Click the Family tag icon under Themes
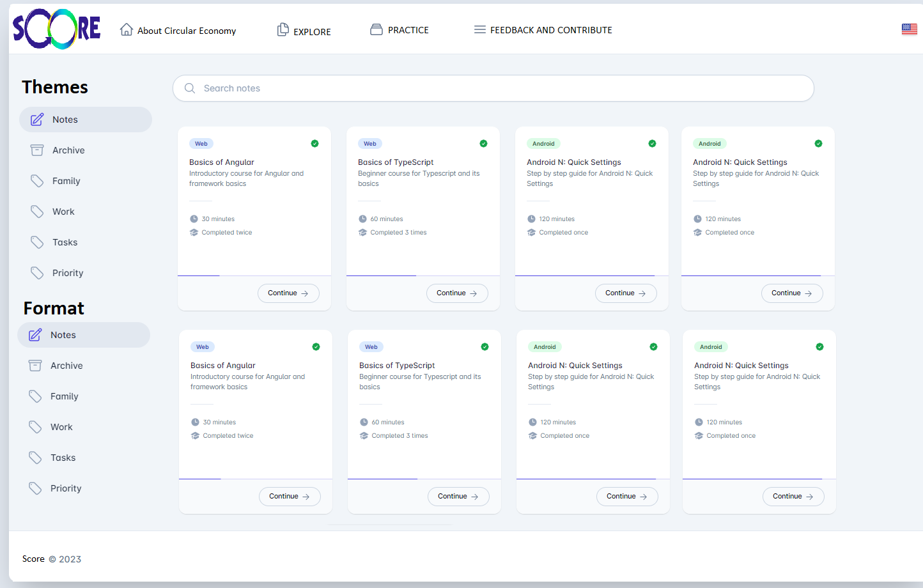Viewport: 923px width, 588px height. pos(37,181)
